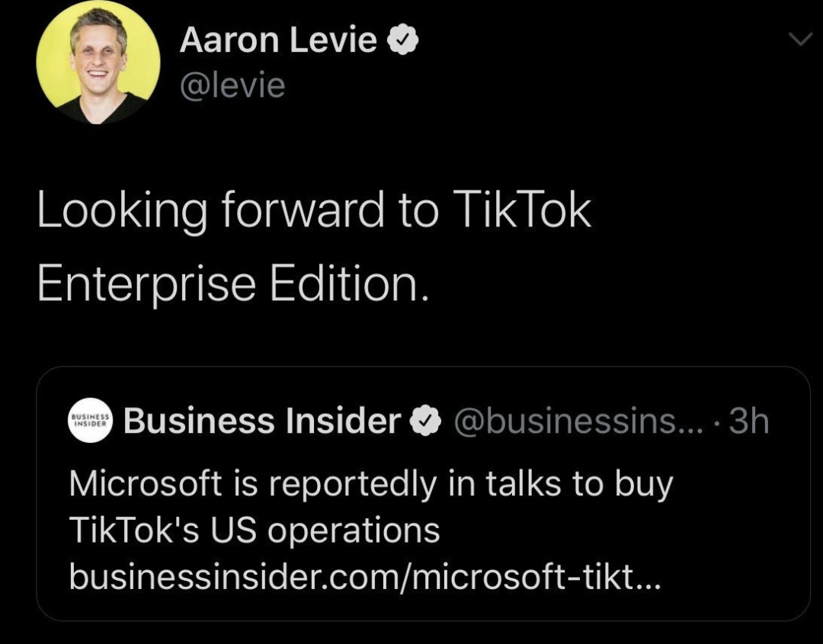
Task: Click Business Insider's verified badge
Action: coord(425,421)
